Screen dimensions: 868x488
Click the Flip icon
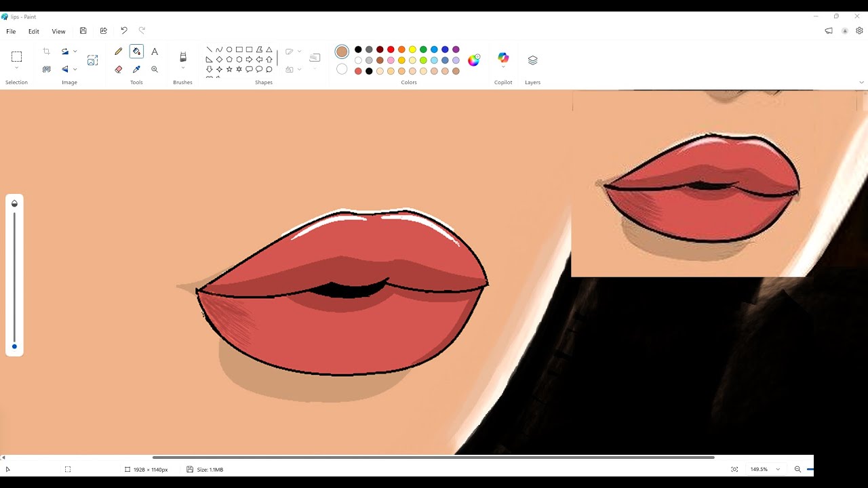coord(65,69)
